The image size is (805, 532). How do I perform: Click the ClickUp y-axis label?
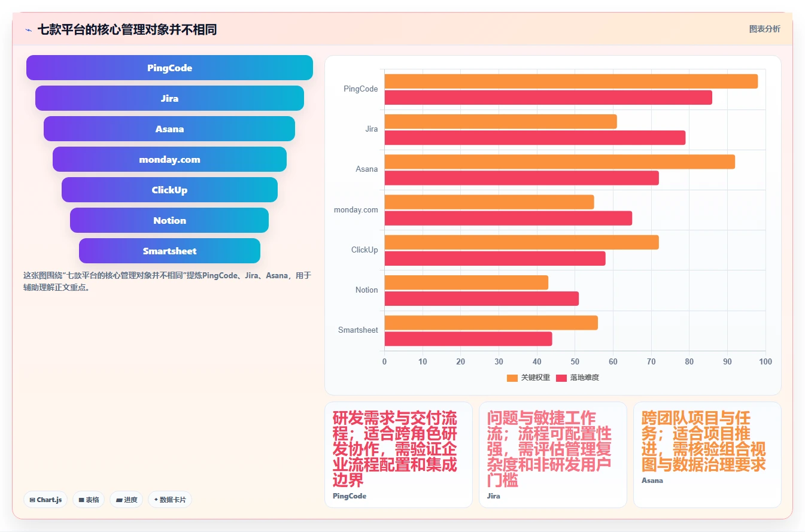pos(364,250)
